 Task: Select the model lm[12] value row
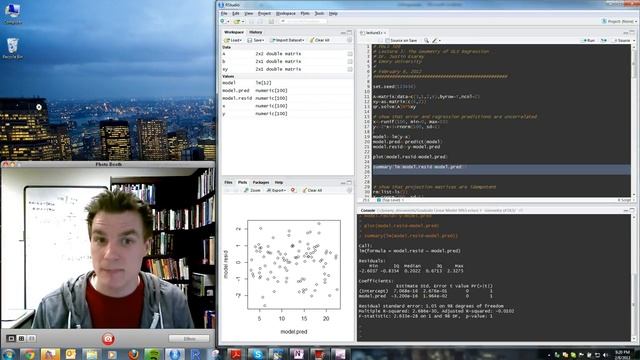pos(287,83)
